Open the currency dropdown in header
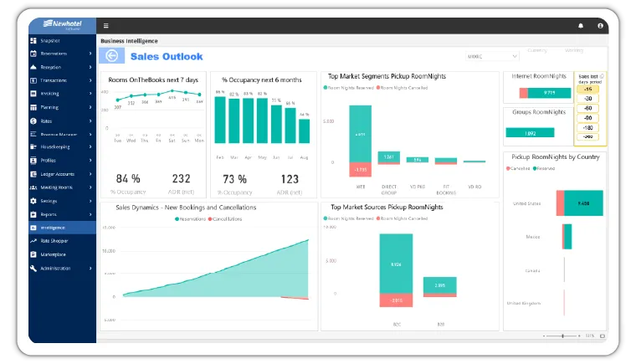Image resolution: width=636 pixels, height=364 pixels. pyautogui.click(x=491, y=56)
